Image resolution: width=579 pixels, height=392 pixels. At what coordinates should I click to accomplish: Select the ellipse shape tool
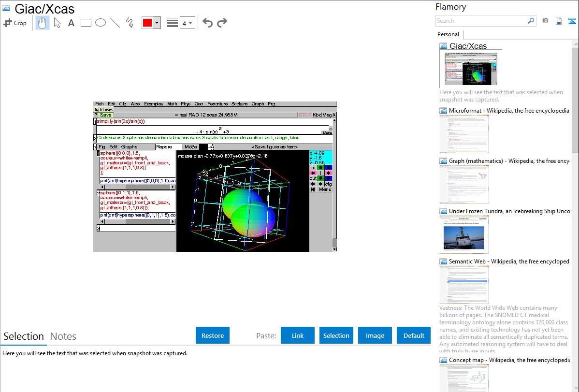(101, 23)
